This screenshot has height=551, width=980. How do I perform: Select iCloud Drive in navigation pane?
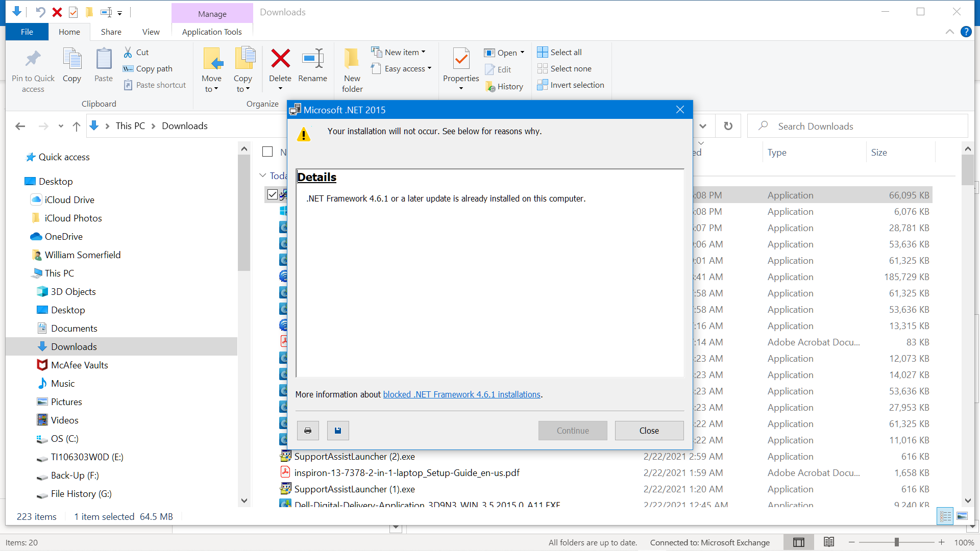69,199
